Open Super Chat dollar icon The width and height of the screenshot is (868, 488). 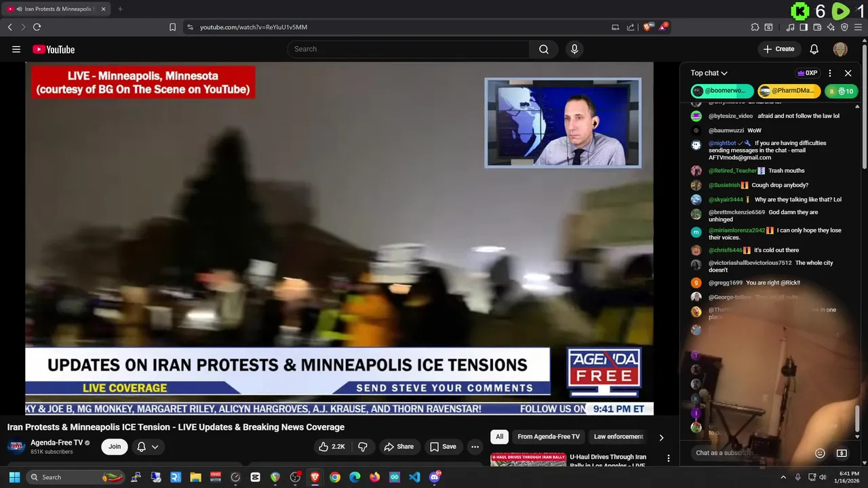[x=842, y=453]
